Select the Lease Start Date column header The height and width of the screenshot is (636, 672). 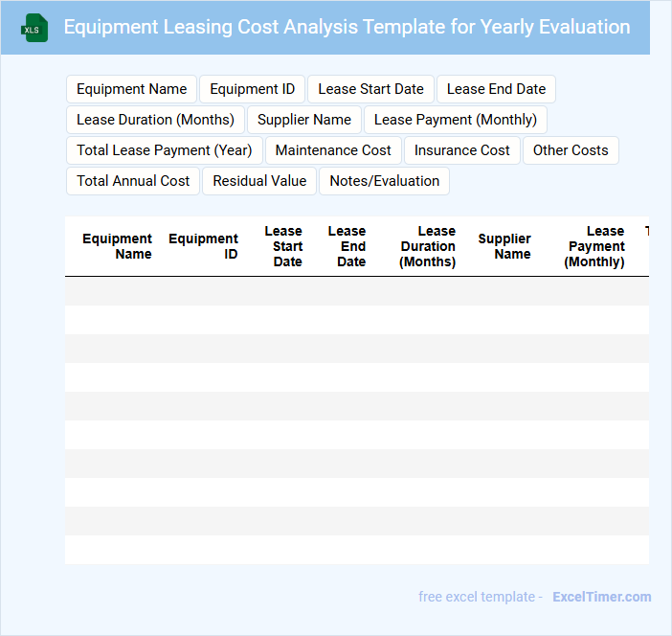point(283,246)
